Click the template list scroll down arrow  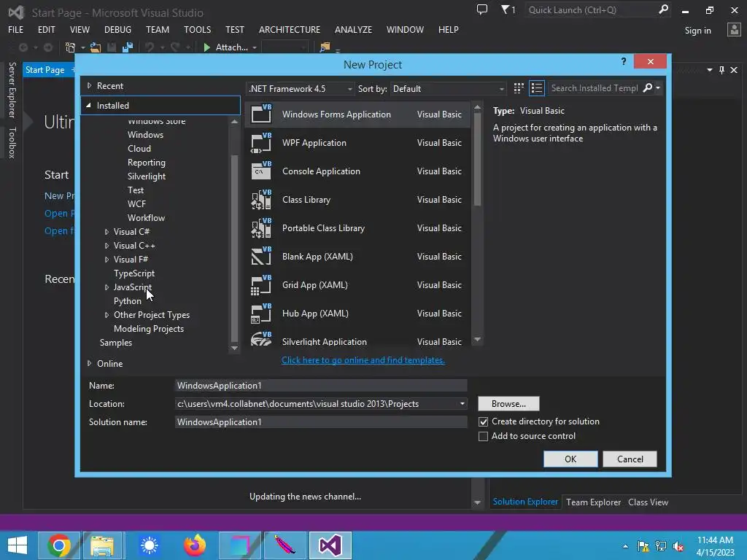tap(477, 340)
